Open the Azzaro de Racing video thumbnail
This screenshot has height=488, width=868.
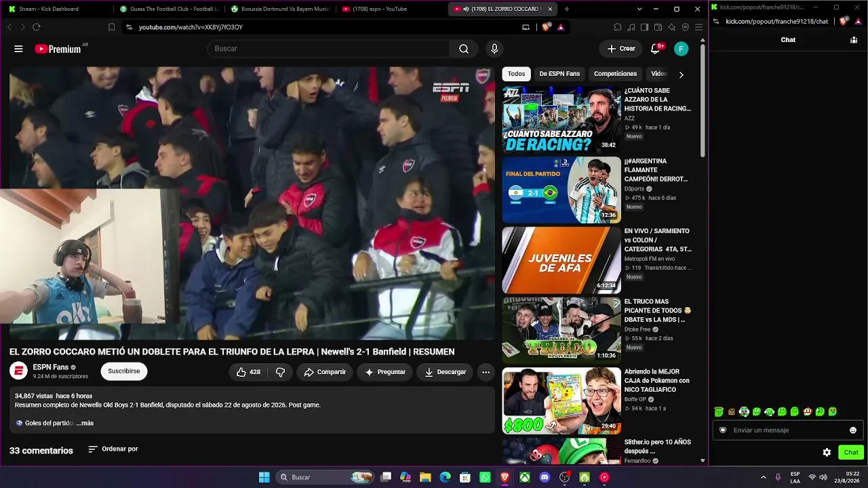[561, 119]
